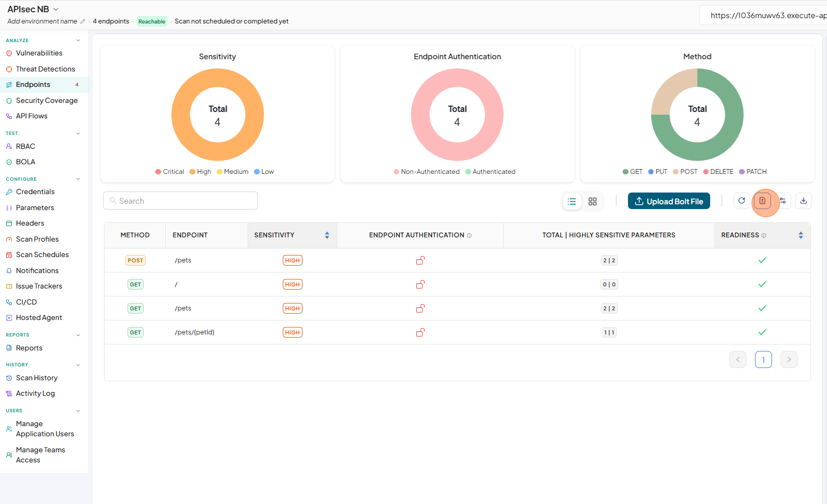Image resolution: width=827 pixels, height=504 pixels.
Task: Open Vulnerabilities in the sidebar
Action: [x=39, y=53]
